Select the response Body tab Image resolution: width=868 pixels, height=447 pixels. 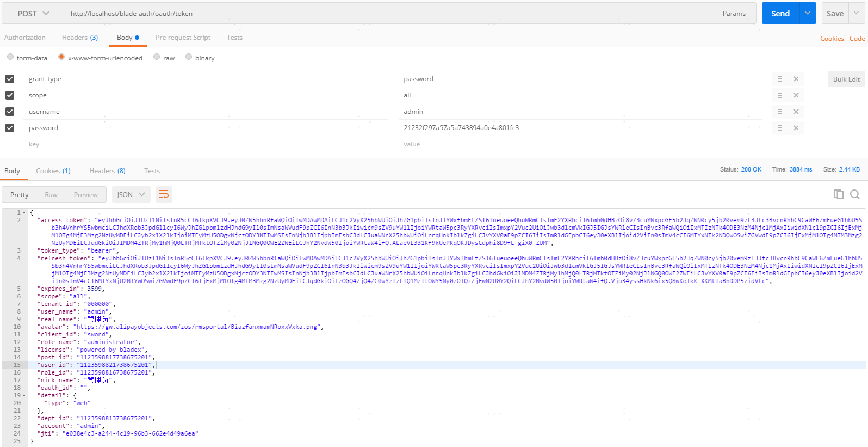tap(12, 171)
